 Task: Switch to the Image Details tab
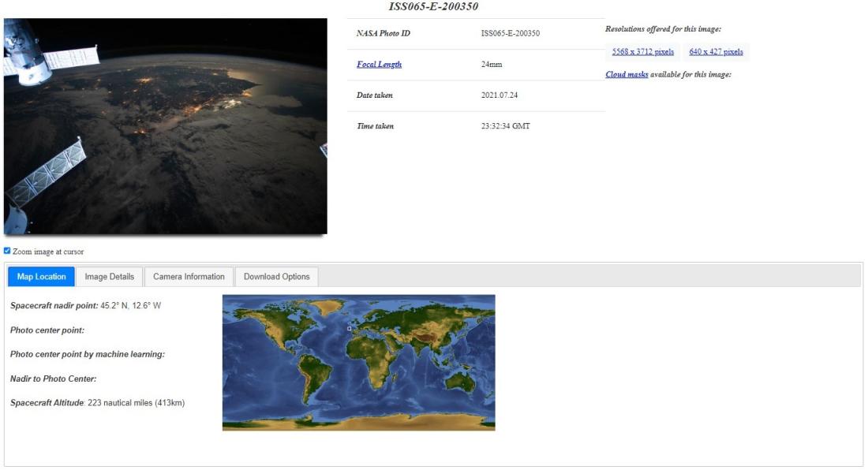pyautogui.click(x=109, y=277)
